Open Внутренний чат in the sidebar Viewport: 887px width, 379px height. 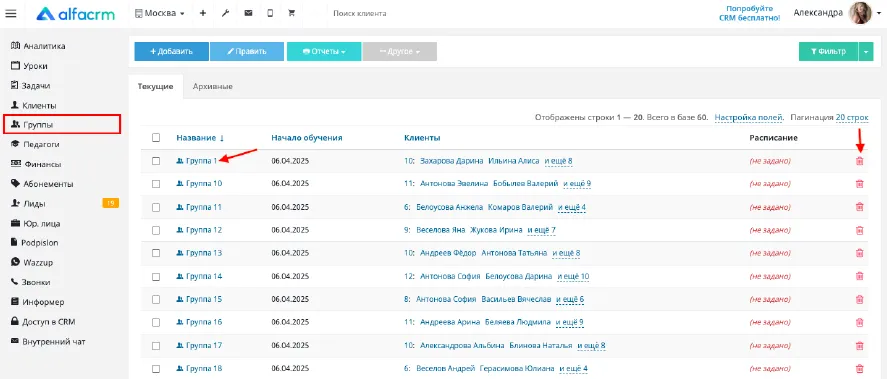(x=48, y=342)
